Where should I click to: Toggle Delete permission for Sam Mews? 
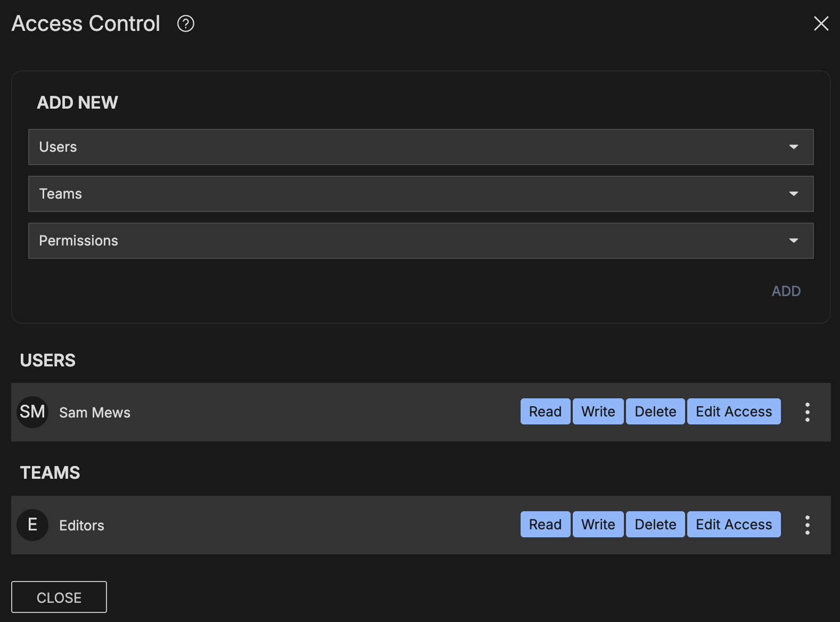pos(655,412)
